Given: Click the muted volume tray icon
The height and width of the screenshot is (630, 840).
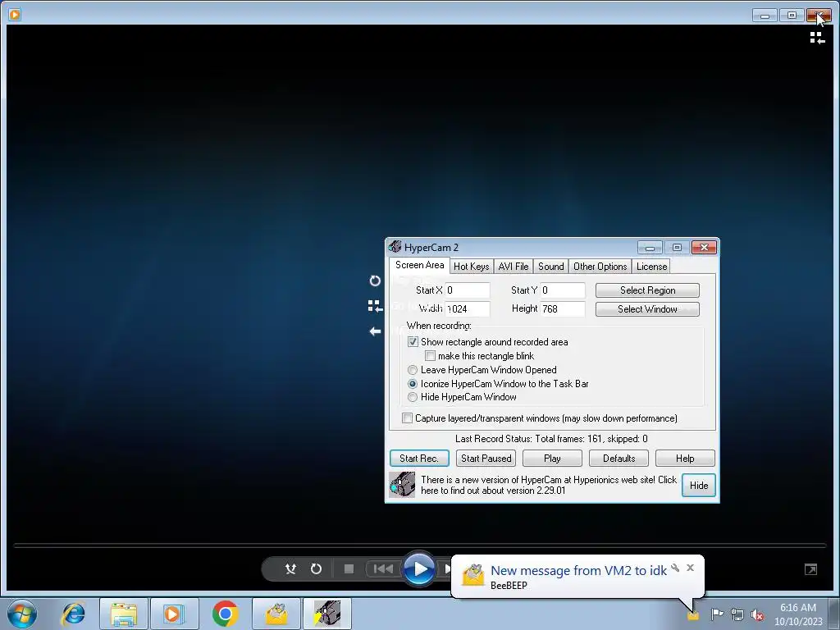Looking at the screenshot, I should [x=757, y=614].
